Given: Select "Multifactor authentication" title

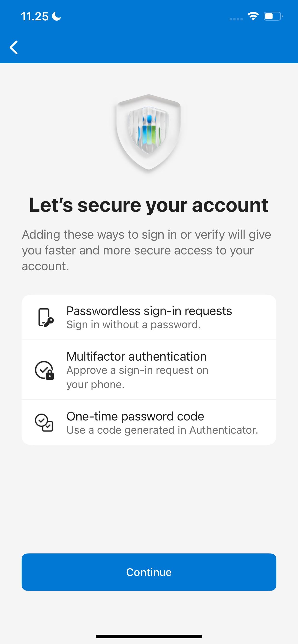Looking at the screenshot, I should [137, 356].
